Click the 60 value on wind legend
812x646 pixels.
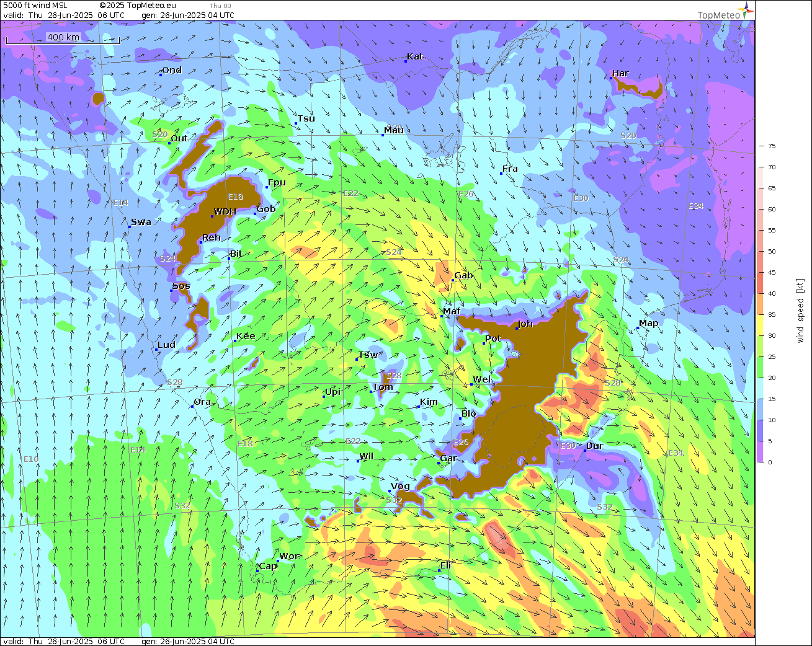pos(772,210)
